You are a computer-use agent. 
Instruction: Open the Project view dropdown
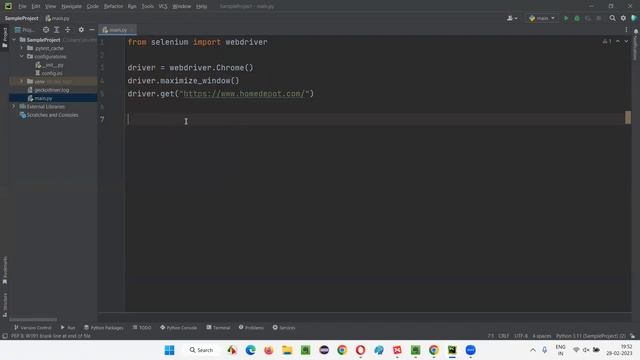(x=24, y=30)
